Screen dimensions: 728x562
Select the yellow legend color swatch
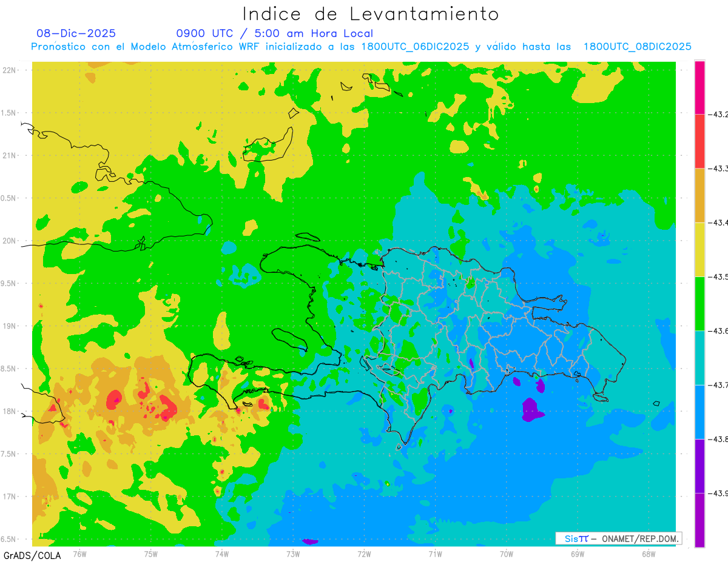699,249
